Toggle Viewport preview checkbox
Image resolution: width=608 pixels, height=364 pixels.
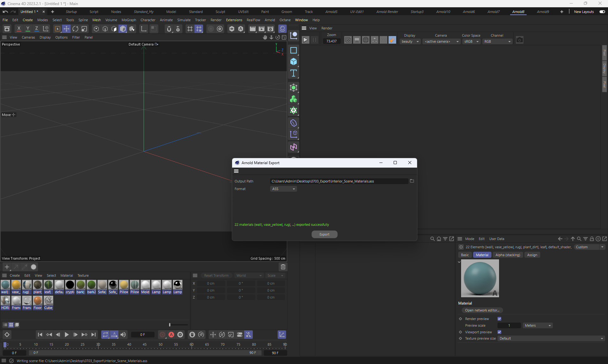[499, 332]
